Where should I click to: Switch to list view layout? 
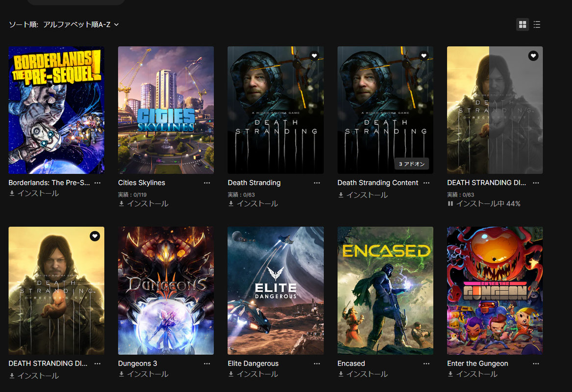[537, 24]
